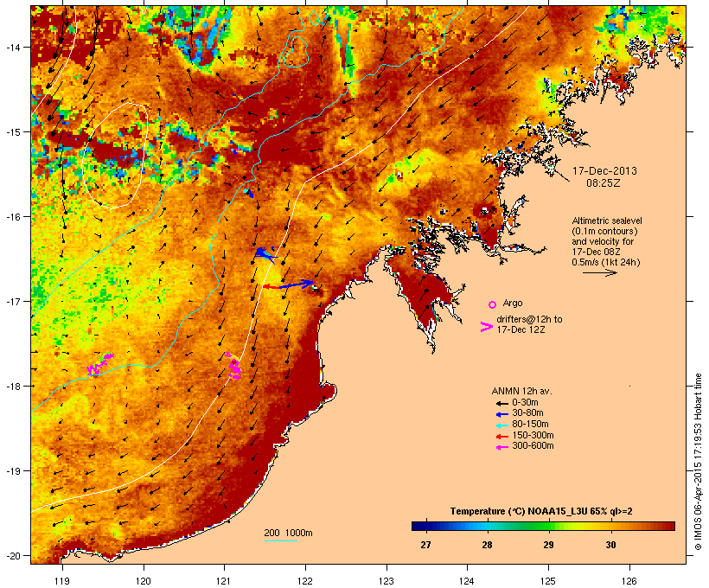Click the colorbar value 27
The height and width of the screenshot is (588, 709).
pyautogui.click(x=425, y=545)
